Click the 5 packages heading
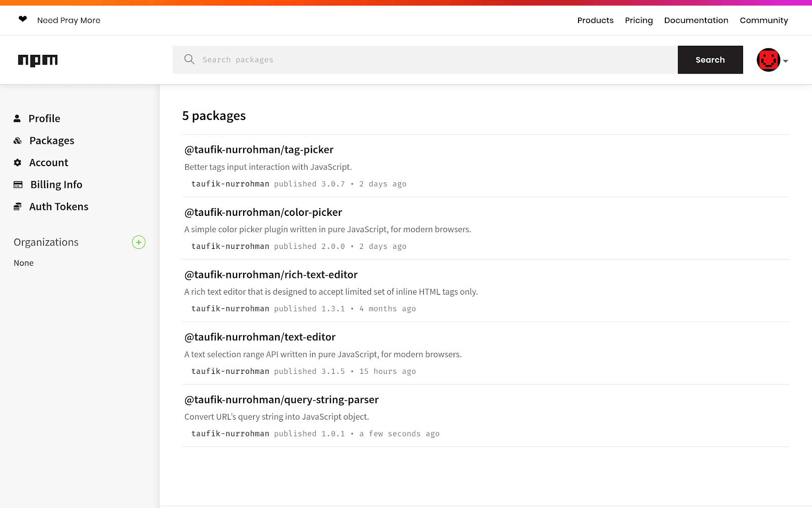The image size is (812, 508). [214, 116]
